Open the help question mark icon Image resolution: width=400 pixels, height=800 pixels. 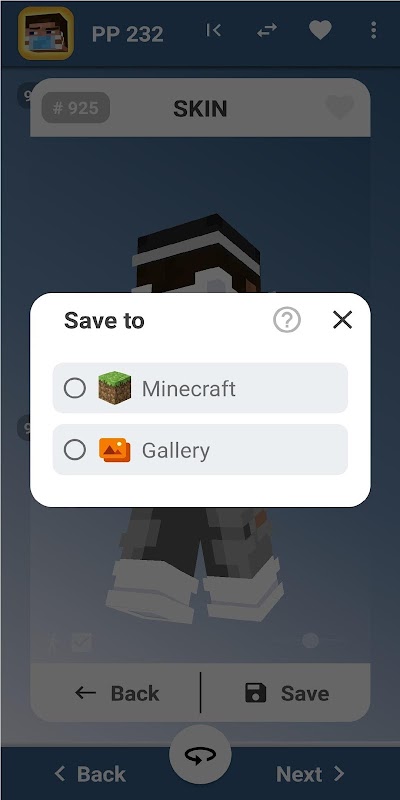coord(287,320)
